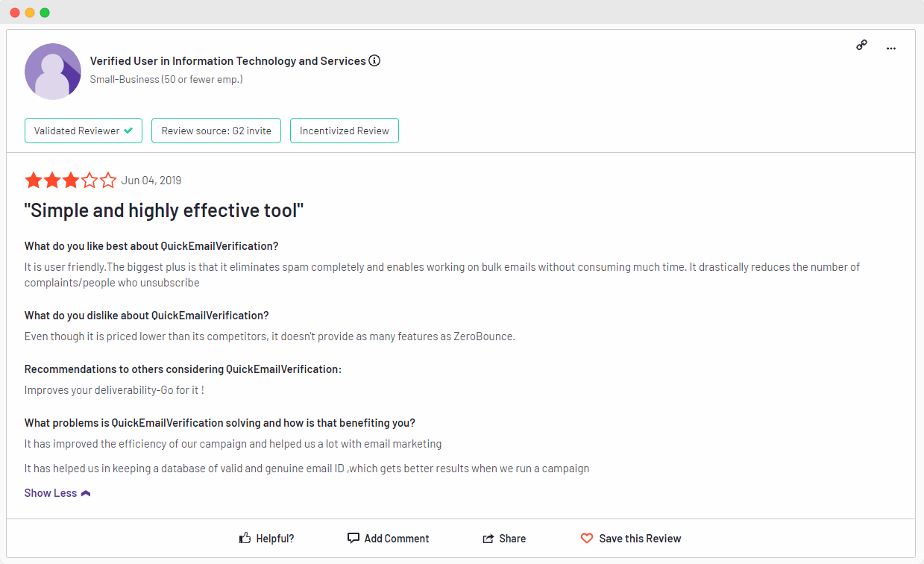Toggle the heart to save this review
The image size is (924, 564).
[x=587, y=538]
